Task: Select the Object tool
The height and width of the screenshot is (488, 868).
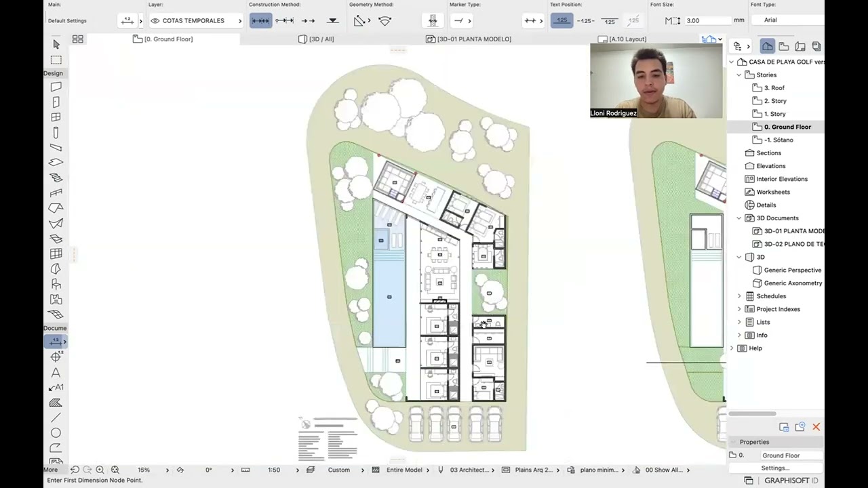Action: (x=56, y=284)
